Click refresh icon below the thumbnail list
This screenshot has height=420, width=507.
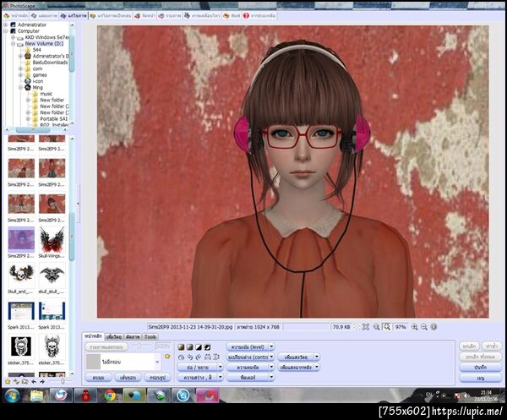point(16,381)
